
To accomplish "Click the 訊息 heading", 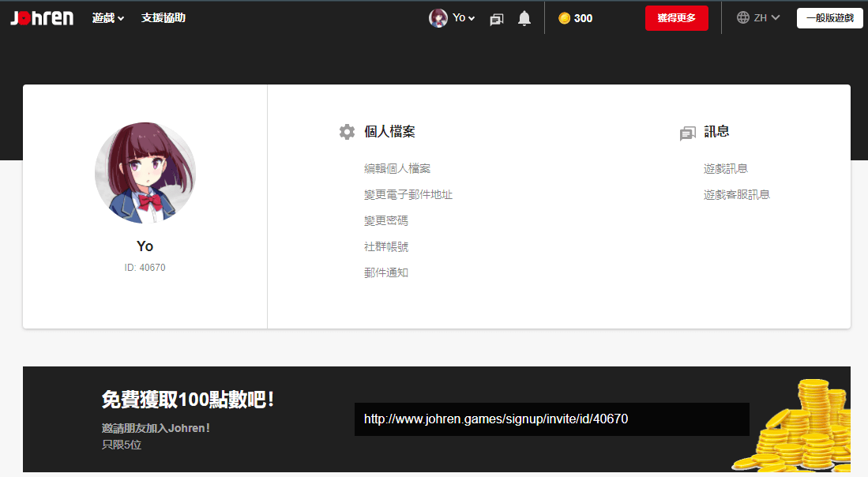I will [x=716, y=132].
